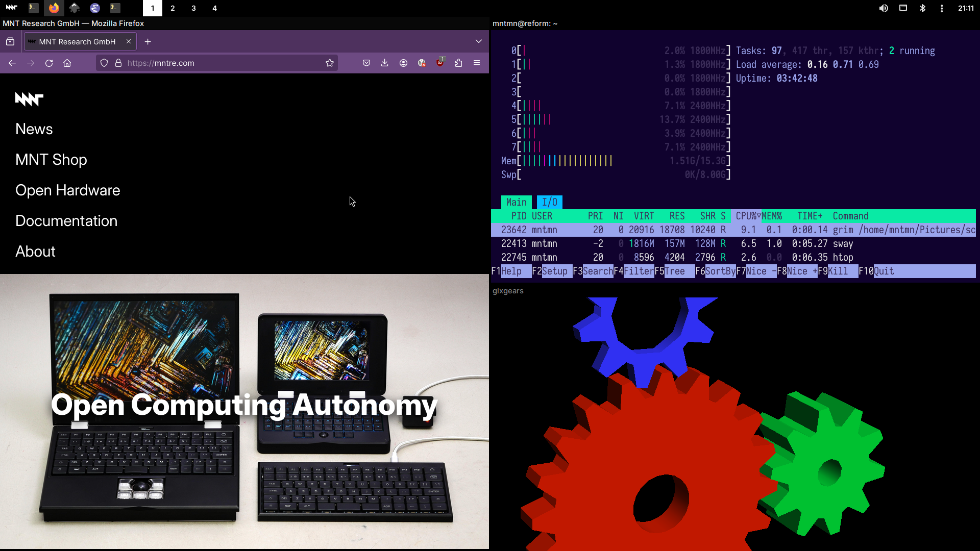
Task: Click the Bluetooth icon in system tray
Action: (x=922, y=8)
